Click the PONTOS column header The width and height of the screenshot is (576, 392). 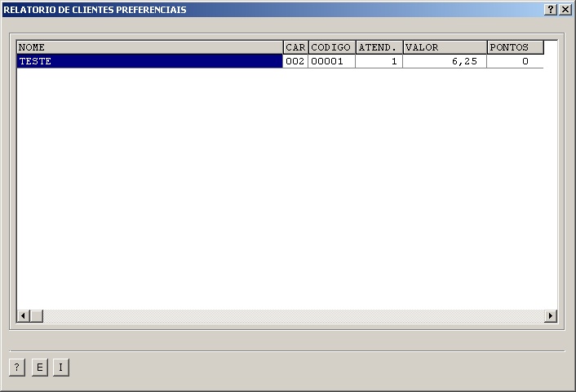pos(516,47)
